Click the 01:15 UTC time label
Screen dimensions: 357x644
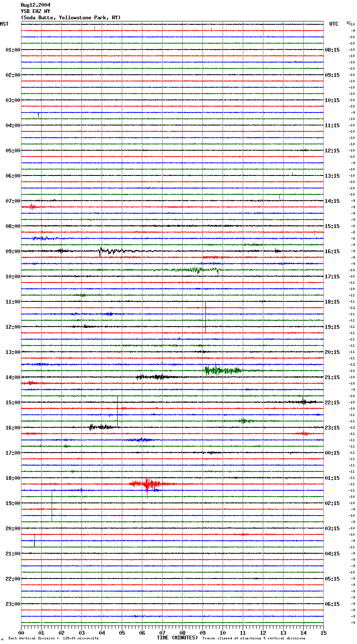point(332,478)
